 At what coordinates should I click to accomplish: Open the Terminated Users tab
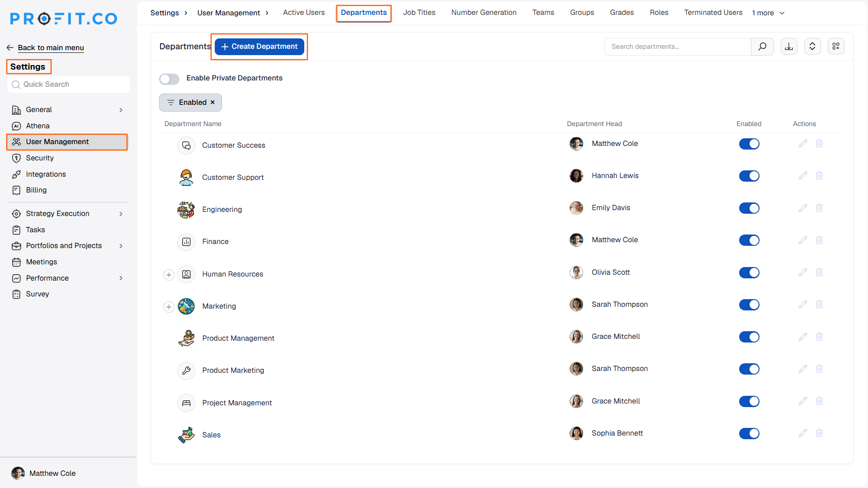coord(713,13)
